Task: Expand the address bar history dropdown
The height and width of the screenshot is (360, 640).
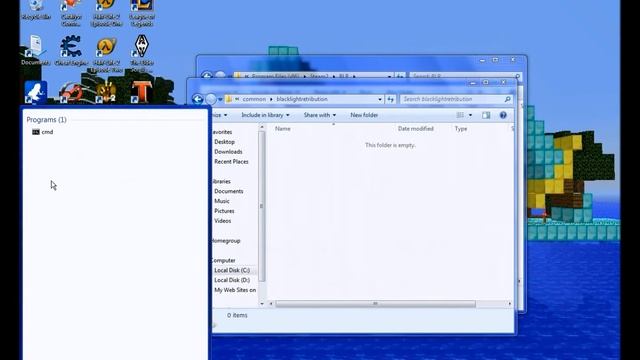Action: (380, 99)
